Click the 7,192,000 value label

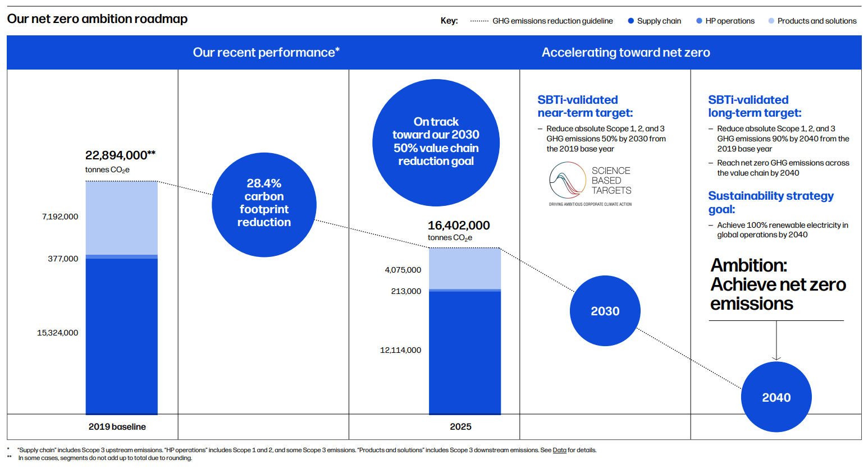click(60, 217)
